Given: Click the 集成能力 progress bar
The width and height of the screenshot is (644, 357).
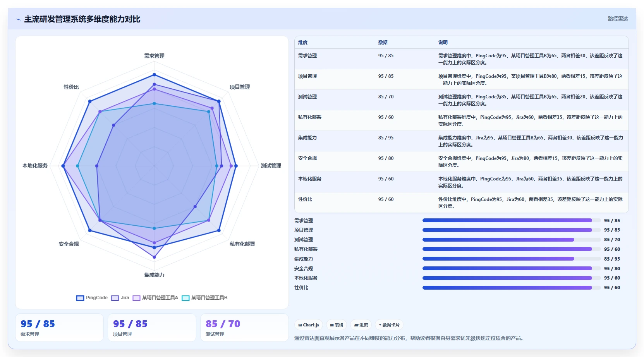Looking at the screenshot, I should click(511, 259).
